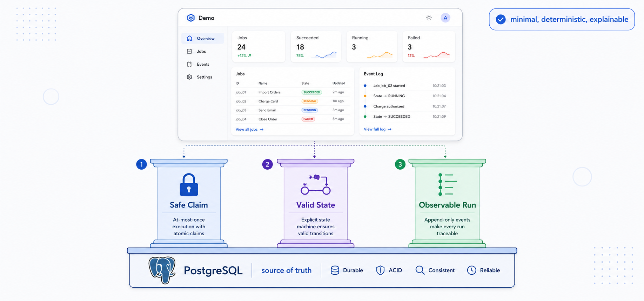Click the blue padlock Safe Claim icon
This screenshot has width=644, height=301.
[x=189, y=184]
